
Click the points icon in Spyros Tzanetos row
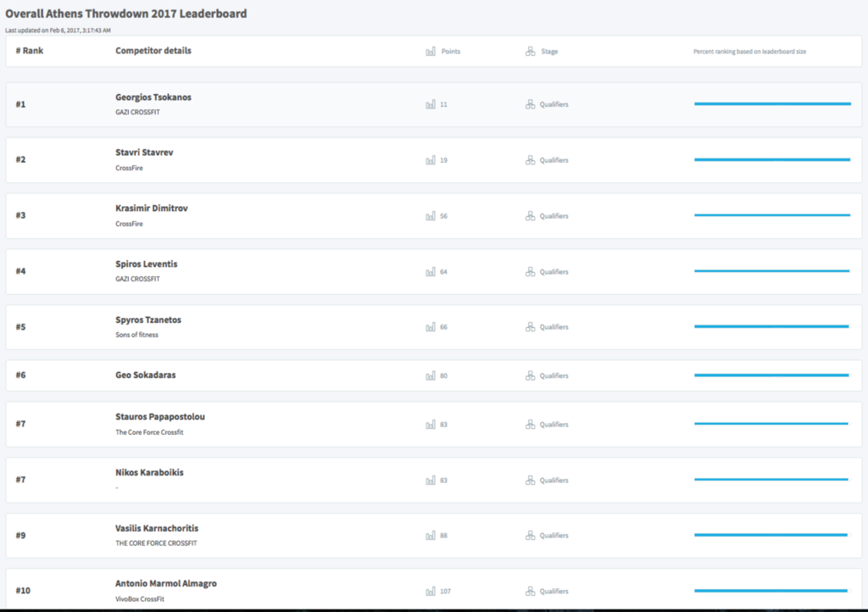coord(430,327)
